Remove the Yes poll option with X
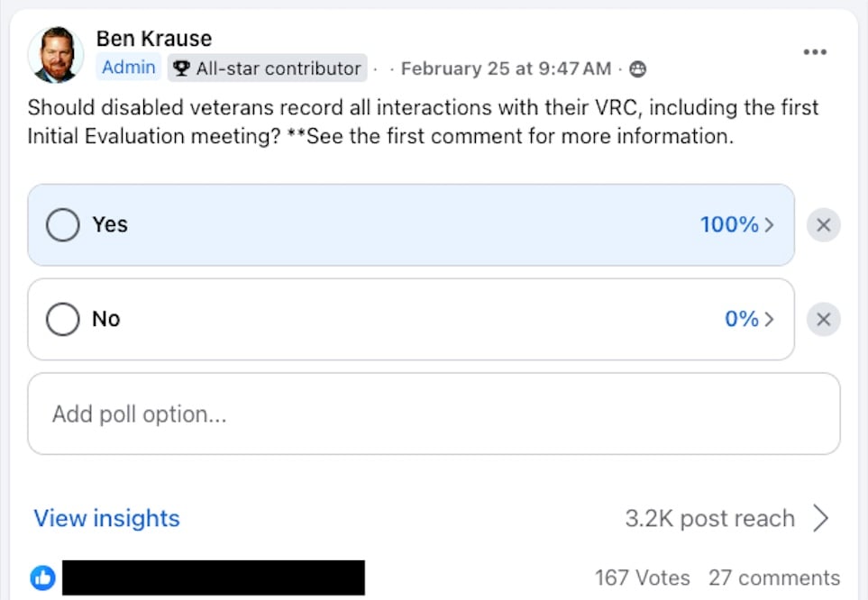 pyautogui.click(x=823, y=225)
